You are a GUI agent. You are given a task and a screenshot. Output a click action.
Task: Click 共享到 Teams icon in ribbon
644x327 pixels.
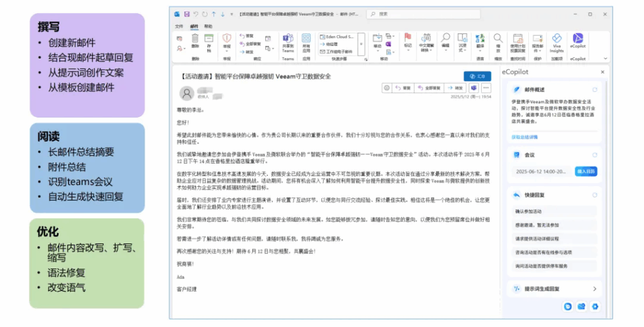pos(287,40)
